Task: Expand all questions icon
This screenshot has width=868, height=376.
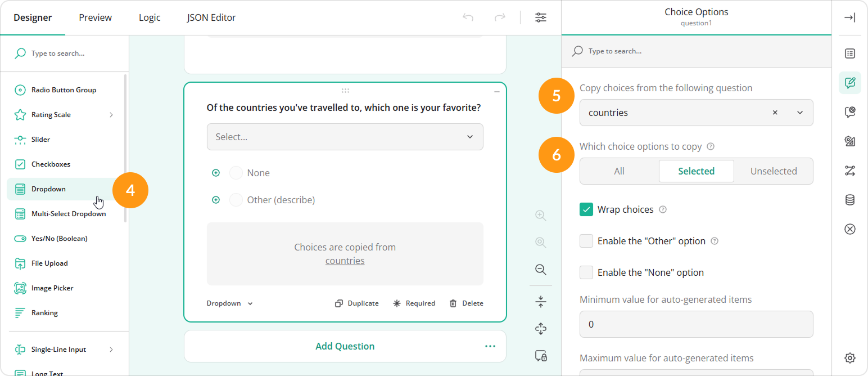Action: pyautogui.click(x=541, y=328)
